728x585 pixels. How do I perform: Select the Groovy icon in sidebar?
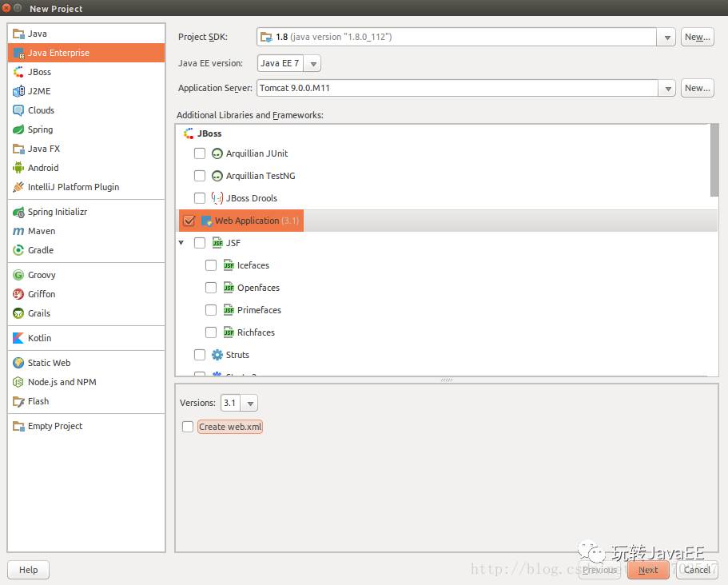pyautogui.click(x=18, y=275)
